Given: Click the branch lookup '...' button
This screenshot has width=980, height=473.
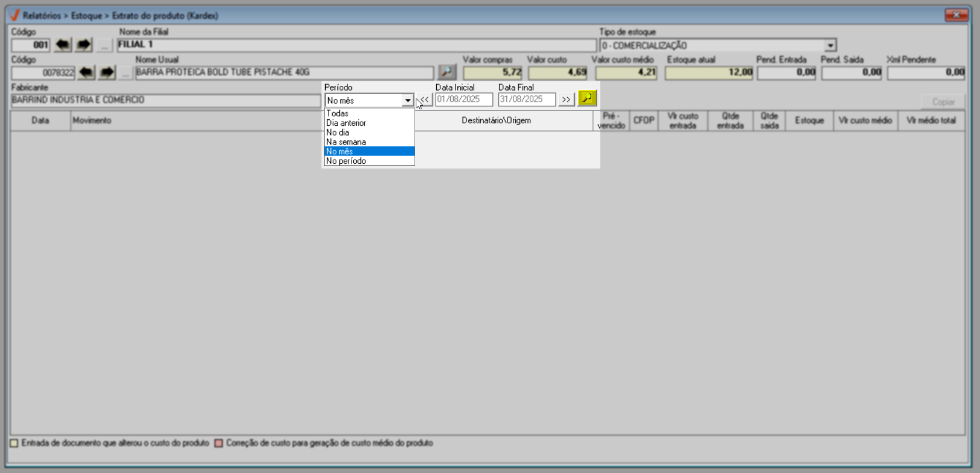Looking at the screenshot, I should [x=104, y=45].
